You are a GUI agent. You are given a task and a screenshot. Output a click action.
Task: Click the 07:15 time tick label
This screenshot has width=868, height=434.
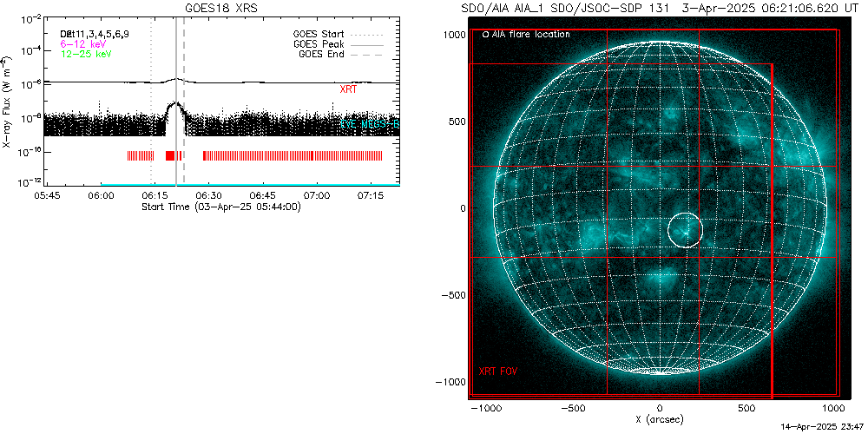tap(371, 196)
